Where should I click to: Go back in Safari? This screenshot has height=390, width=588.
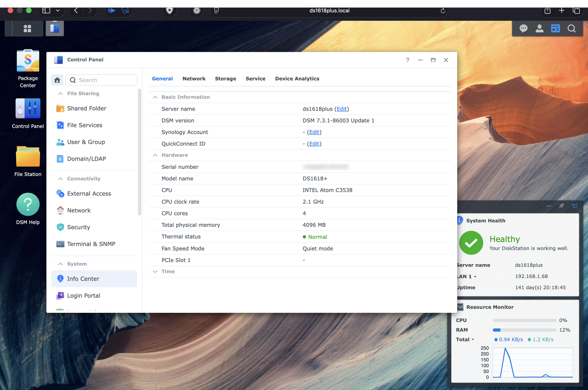point(76,11)
